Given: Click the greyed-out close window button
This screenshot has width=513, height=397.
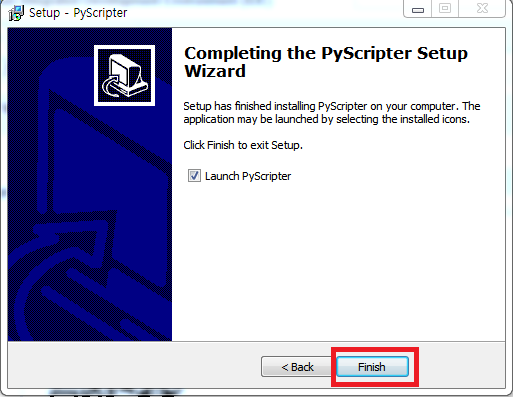Looking at the screenshot, I should point(482,9).
